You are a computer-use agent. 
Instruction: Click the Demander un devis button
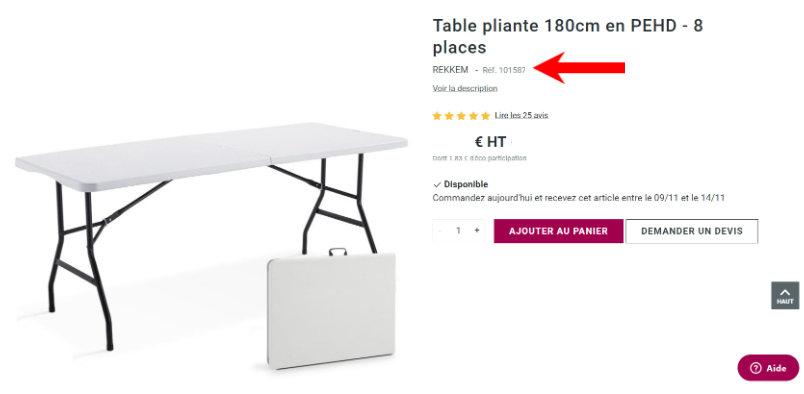[692, 231]
